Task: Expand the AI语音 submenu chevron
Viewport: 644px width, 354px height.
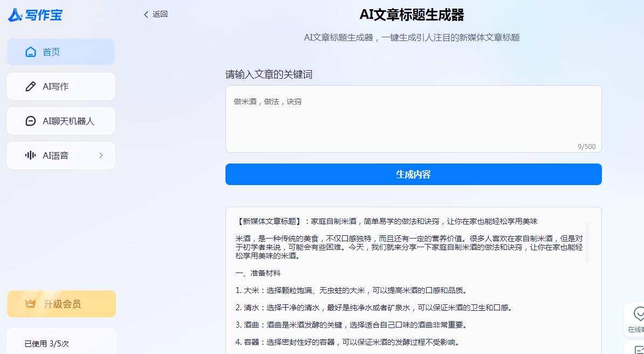Action: (x=100, y=155)
